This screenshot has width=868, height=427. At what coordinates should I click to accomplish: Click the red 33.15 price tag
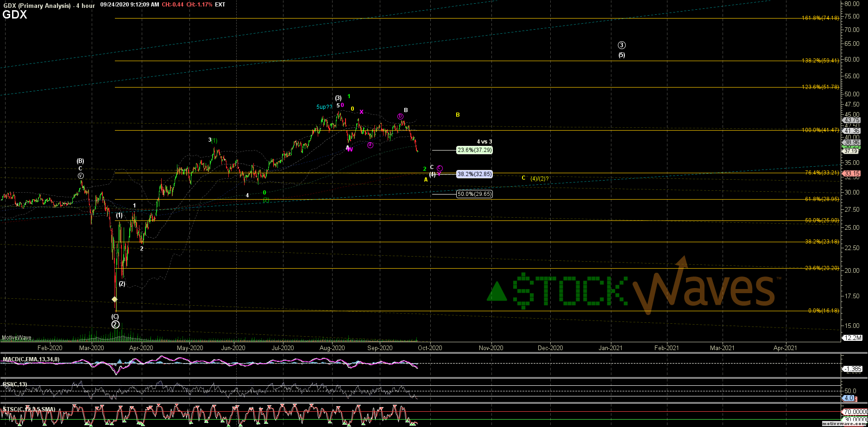pyautogui.click(x=852, y=174)
